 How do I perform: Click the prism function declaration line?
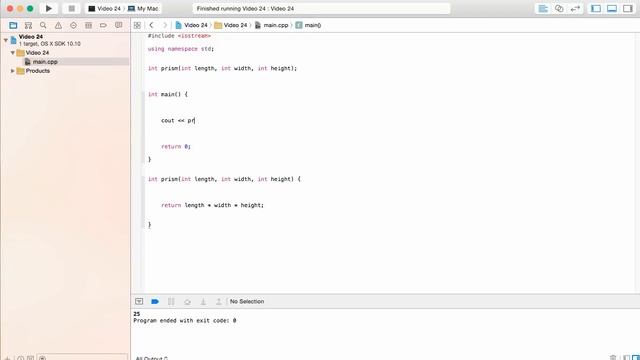click(x=222, y=68)
